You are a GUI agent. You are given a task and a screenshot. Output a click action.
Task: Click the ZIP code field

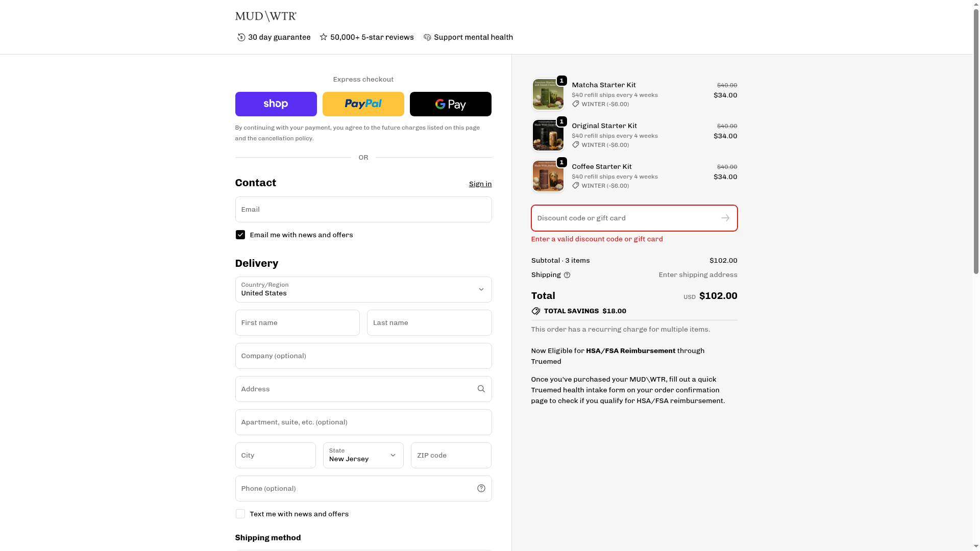click(451, 455)
